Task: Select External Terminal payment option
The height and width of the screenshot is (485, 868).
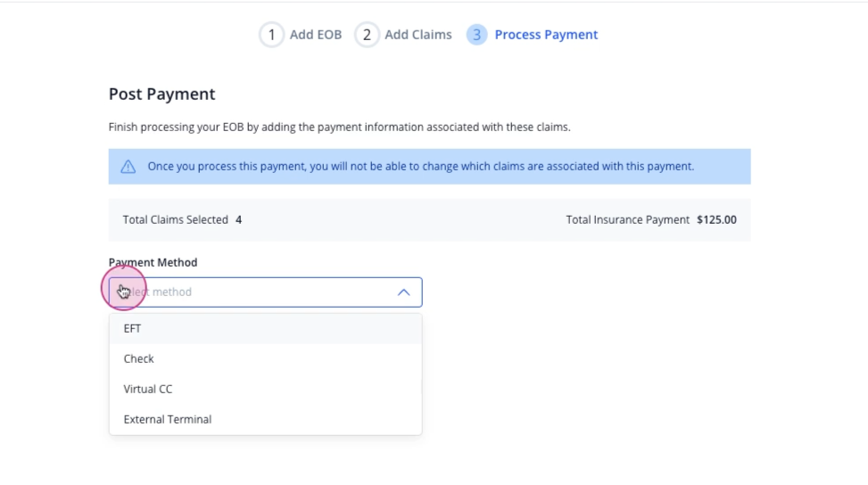Action: [265, 419]
